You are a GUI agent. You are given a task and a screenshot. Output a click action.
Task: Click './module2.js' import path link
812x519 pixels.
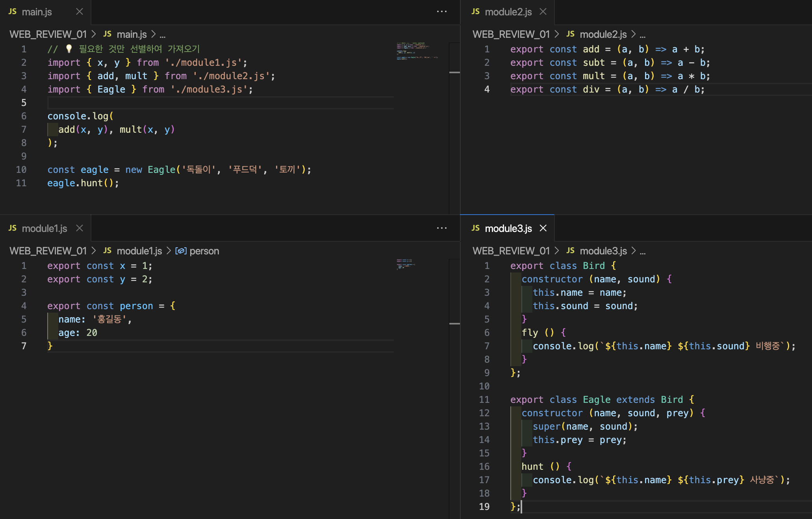coord(231,76)
